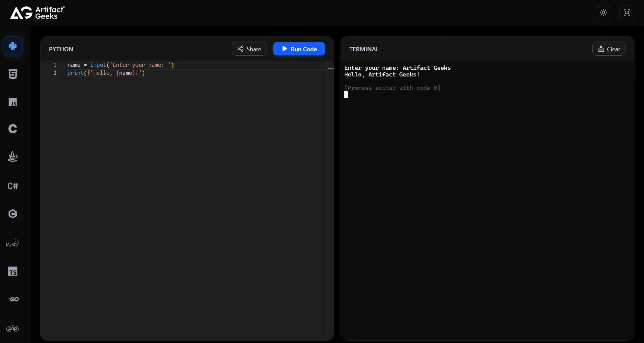This screenshot has height=343, width=644.
Task: Switch to the JavaScript playground
Action: [13, 103]
